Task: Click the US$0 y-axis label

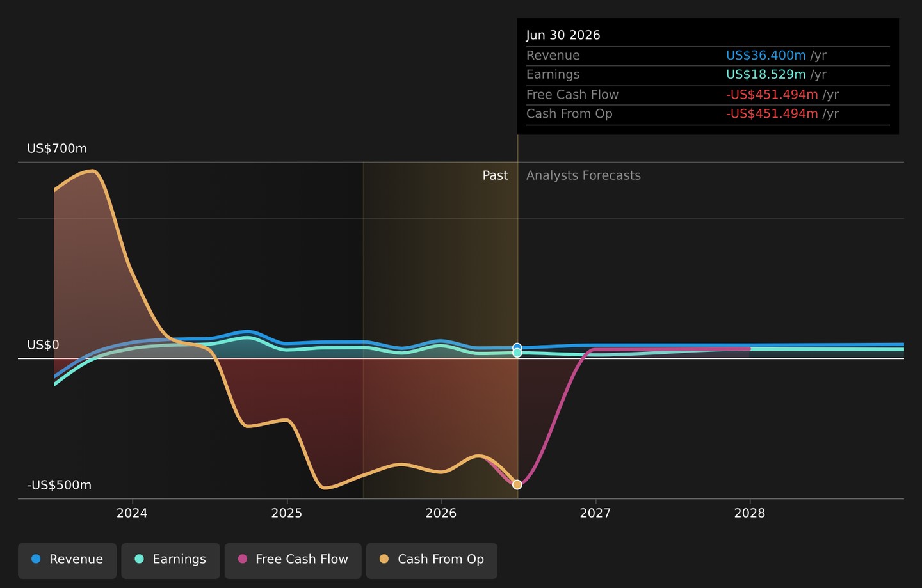Action: 43,345
